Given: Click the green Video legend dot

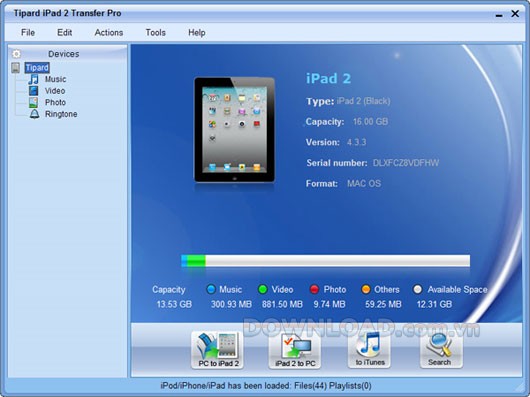Looking at the screenshot, I should [263, 289].
